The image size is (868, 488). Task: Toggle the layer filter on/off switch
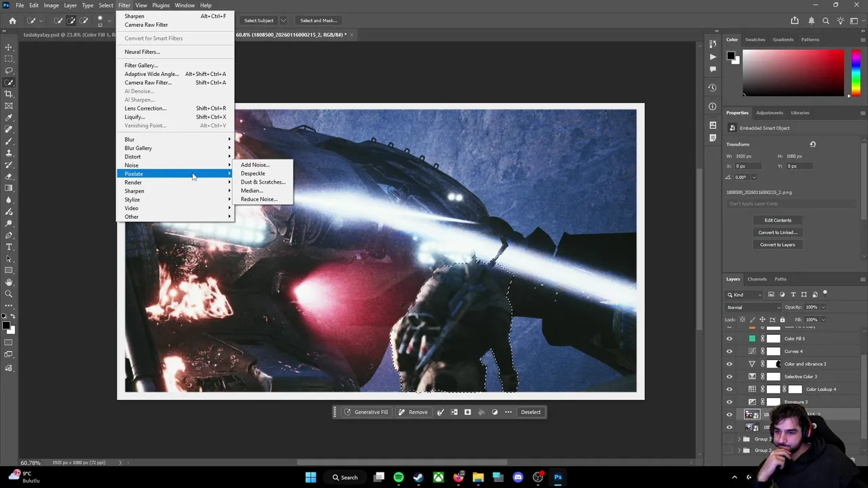coord(825,293)
